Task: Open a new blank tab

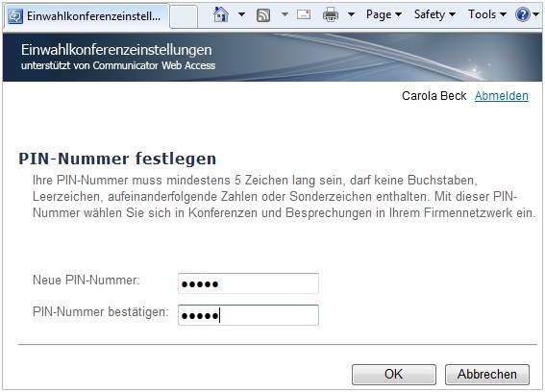Action: pos(184,16)
